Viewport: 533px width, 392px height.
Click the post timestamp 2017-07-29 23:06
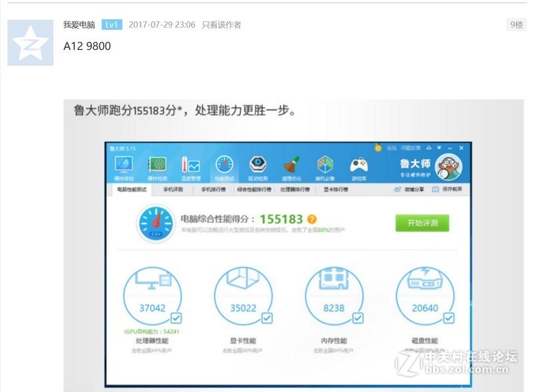(x=162, y=25)
